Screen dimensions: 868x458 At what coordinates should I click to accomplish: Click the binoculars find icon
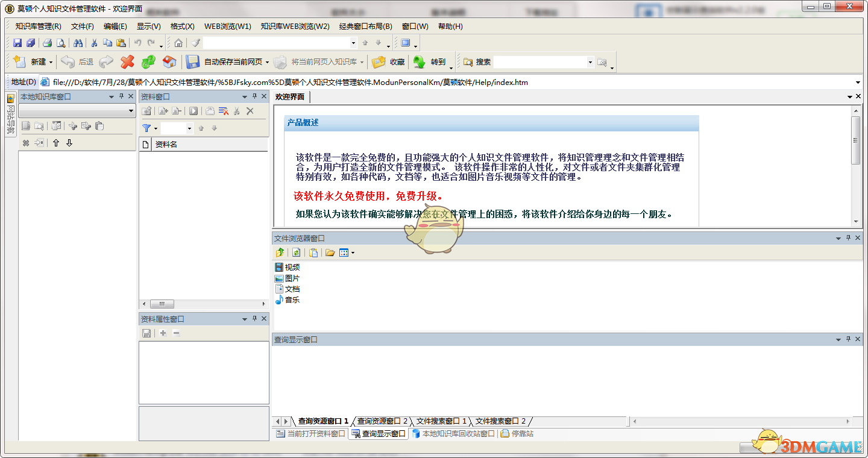click(78, 43)
